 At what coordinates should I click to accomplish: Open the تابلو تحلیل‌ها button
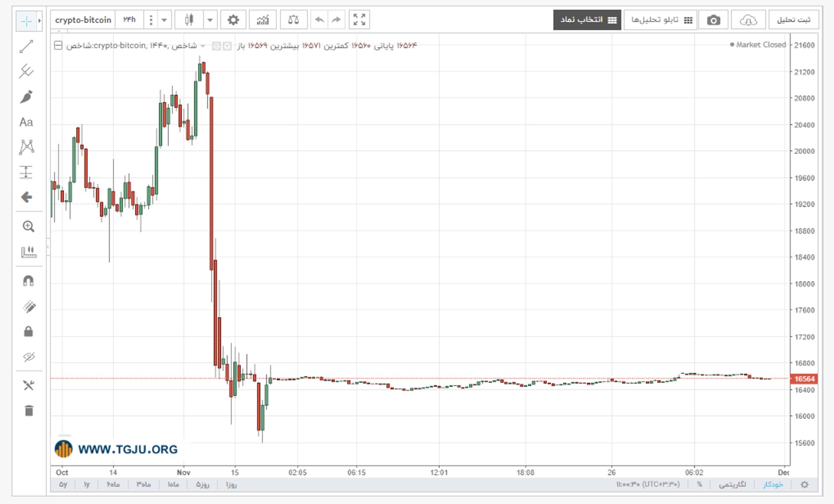point(661,20)
